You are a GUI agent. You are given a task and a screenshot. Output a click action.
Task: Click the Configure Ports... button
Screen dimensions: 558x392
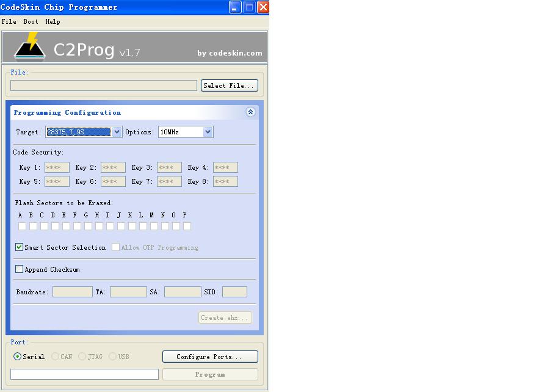click(x=210, y=357)
